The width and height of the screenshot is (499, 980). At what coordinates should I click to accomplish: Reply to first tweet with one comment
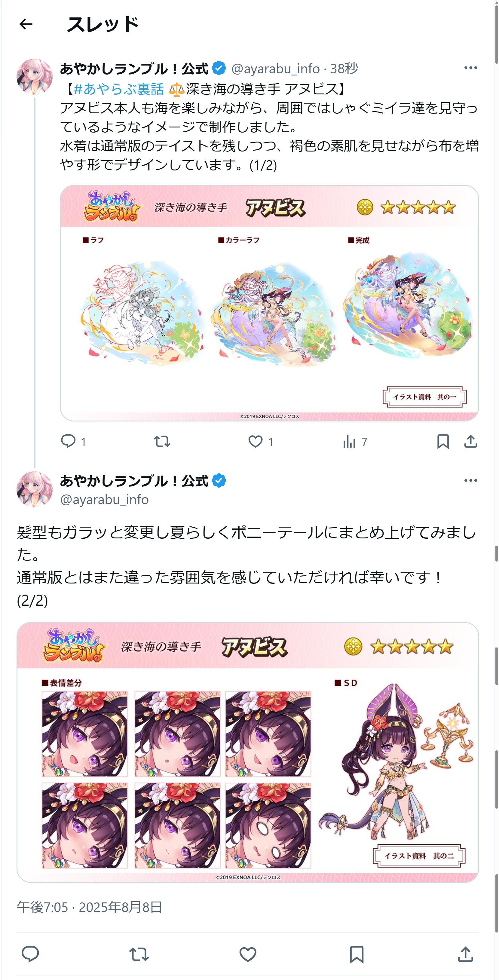73,441
